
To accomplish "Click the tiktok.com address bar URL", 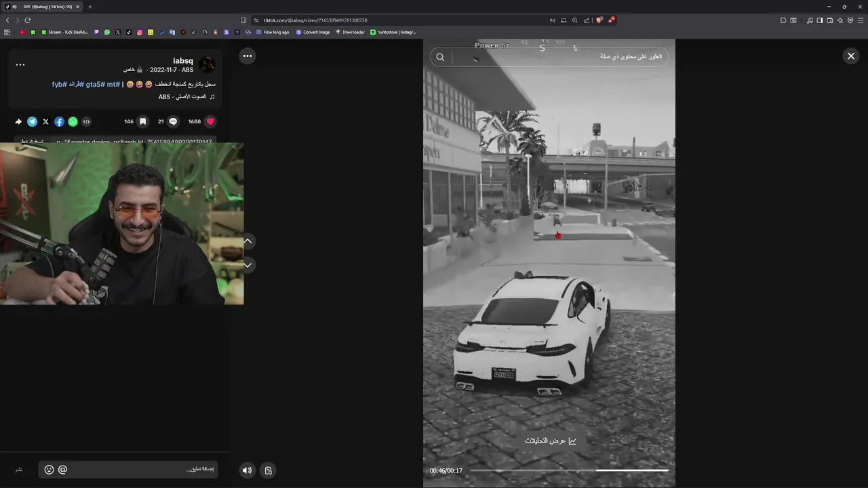I will [315, 20].
